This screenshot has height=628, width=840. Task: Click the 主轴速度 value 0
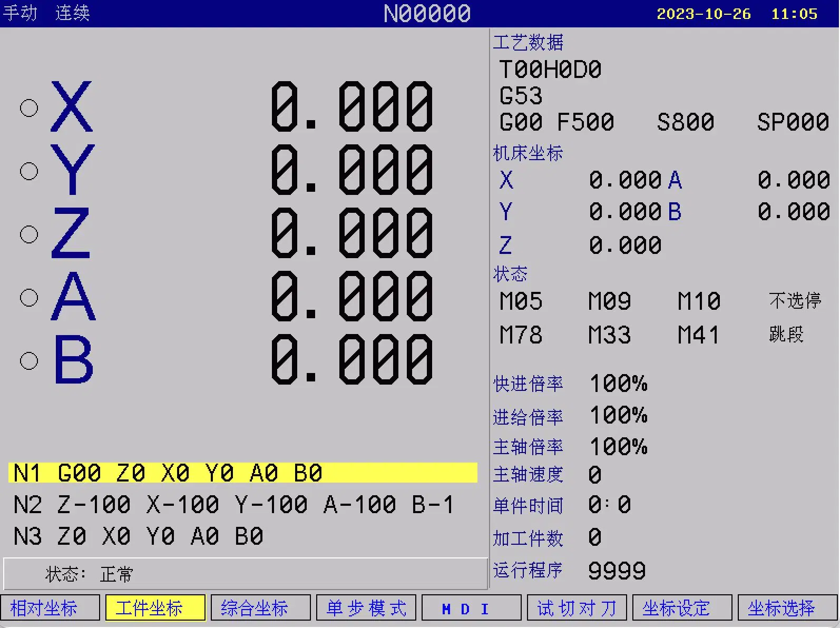pyautogui.click(x=595, y=475)
